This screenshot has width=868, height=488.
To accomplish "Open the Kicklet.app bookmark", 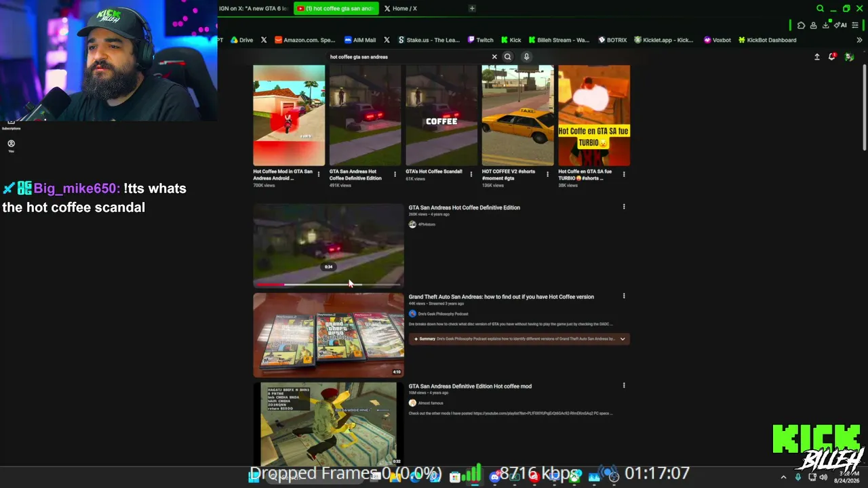I will tap(664, 40).
